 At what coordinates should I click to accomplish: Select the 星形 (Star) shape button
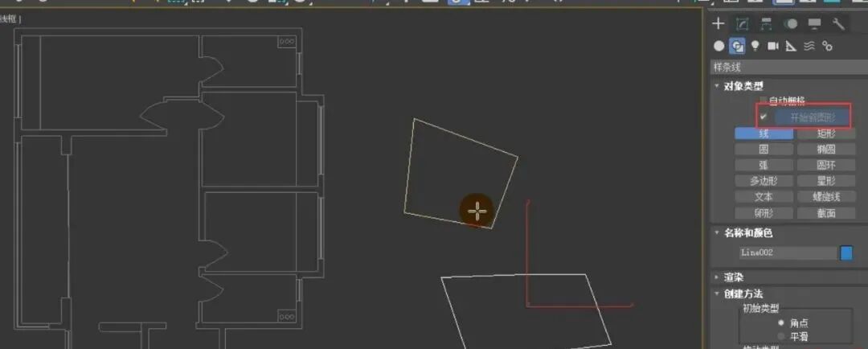coord(826,181)
